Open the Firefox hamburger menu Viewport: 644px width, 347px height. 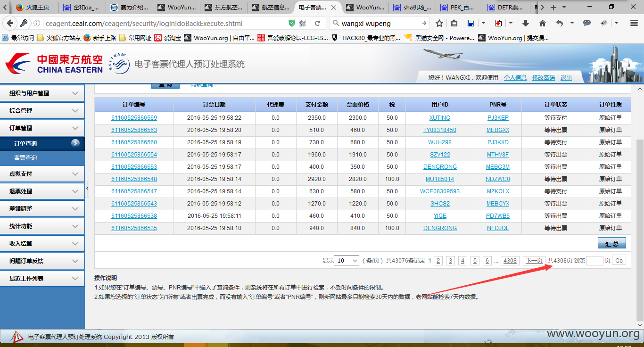(x=634, y=23)
